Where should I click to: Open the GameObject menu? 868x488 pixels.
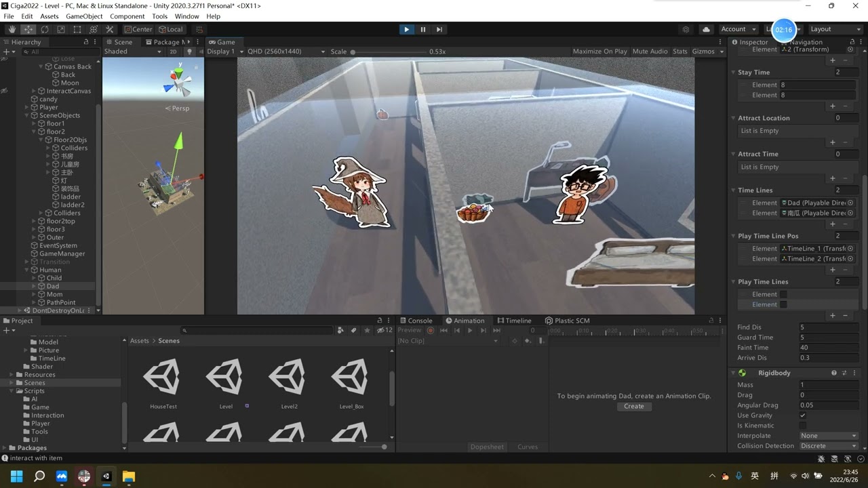click(84, 16)
